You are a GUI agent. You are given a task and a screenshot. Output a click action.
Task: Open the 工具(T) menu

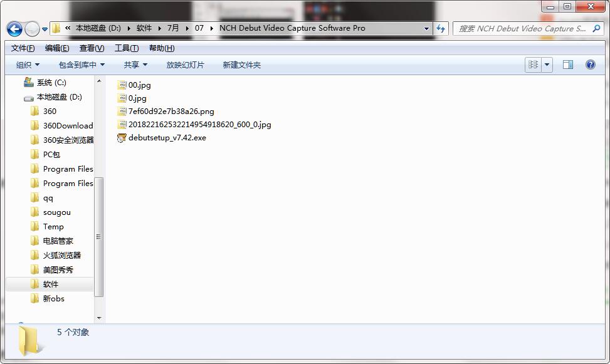tap(127, 48)
